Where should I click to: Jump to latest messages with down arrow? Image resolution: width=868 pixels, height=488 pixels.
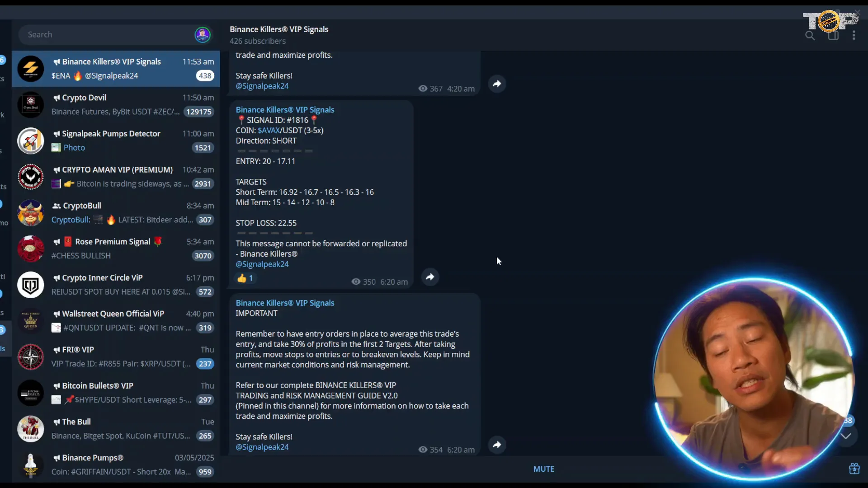(846, 436)
